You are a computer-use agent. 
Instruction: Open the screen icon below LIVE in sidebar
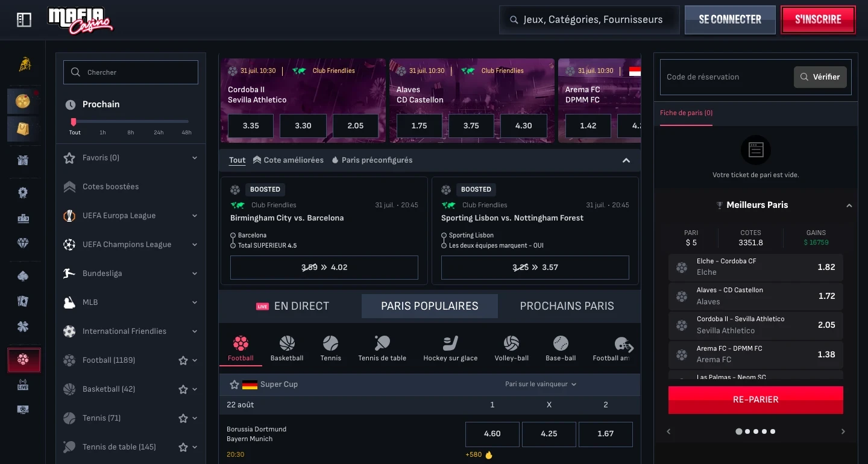pos(23,410)
